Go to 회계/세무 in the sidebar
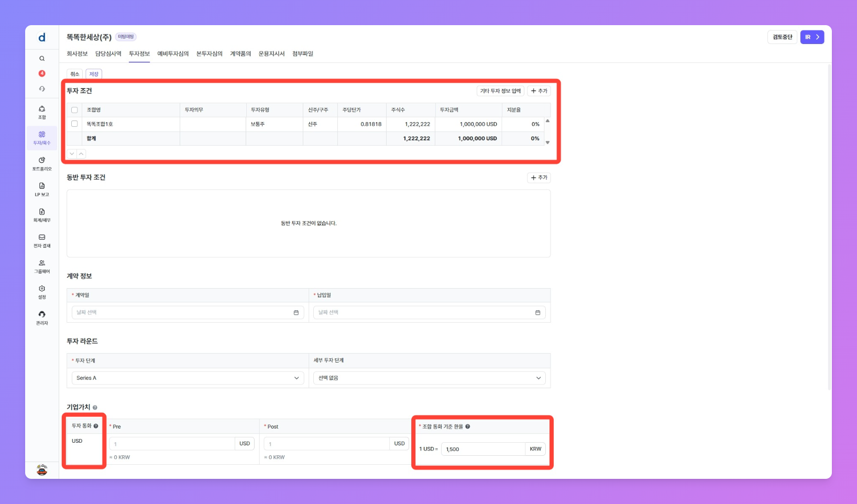Screen dimensions: 857x504 click(42, 215)
